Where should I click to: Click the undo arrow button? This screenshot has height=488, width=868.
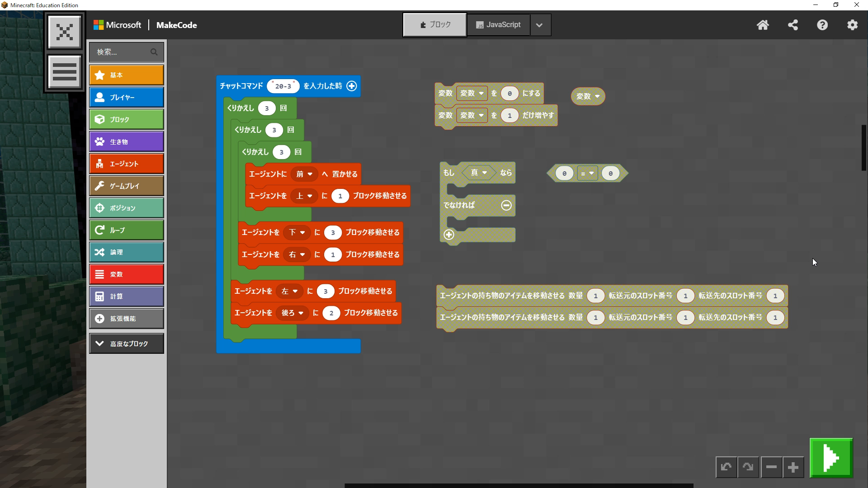pos(726,467)
